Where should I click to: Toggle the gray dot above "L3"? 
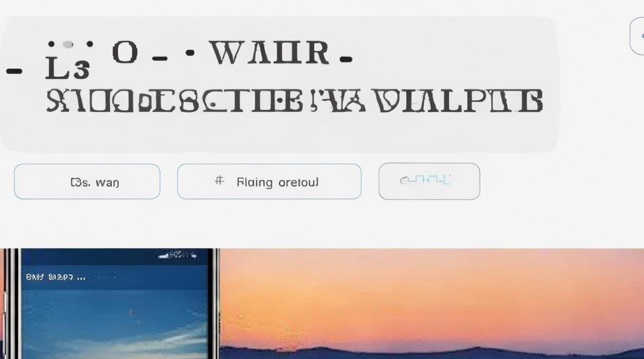coord(68,45)
